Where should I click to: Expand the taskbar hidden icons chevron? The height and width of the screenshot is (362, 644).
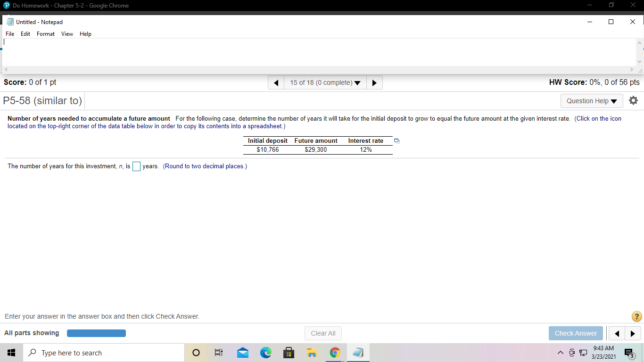[x=561, y=353]
